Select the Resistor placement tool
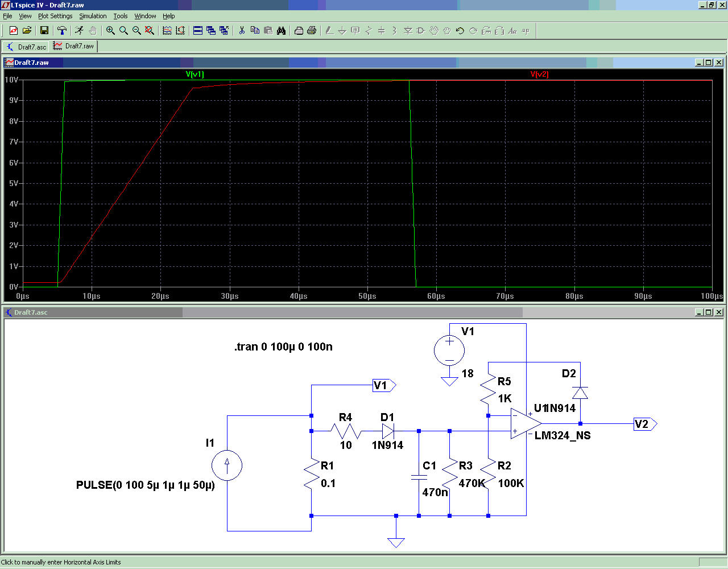The height and width of the screenshot is (569, 728). 369,31
